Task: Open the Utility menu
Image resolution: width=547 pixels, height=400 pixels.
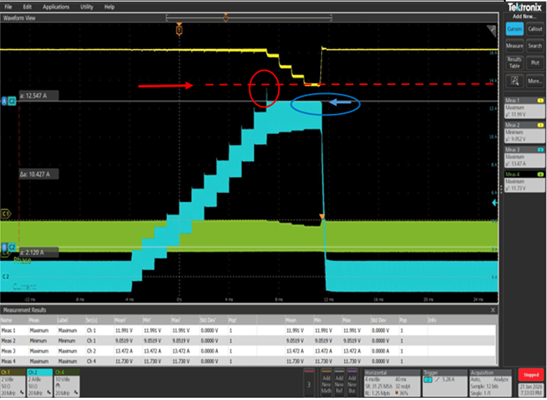Action: [x=87, y=7]
